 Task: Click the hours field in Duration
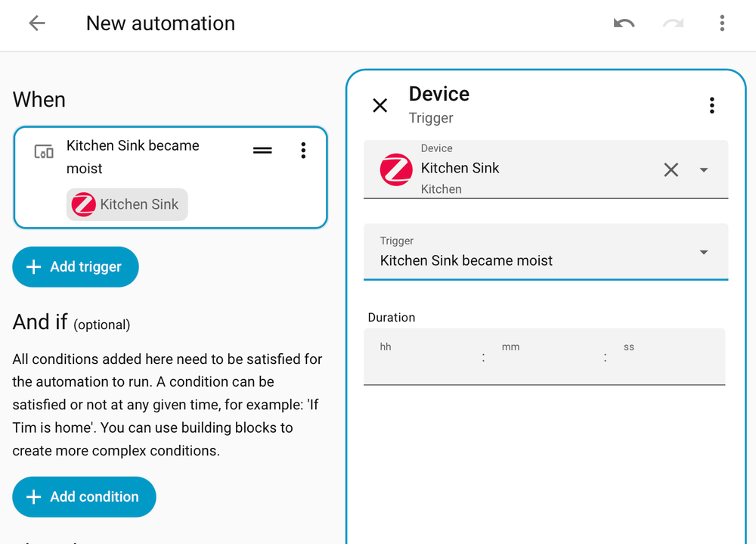423,357
